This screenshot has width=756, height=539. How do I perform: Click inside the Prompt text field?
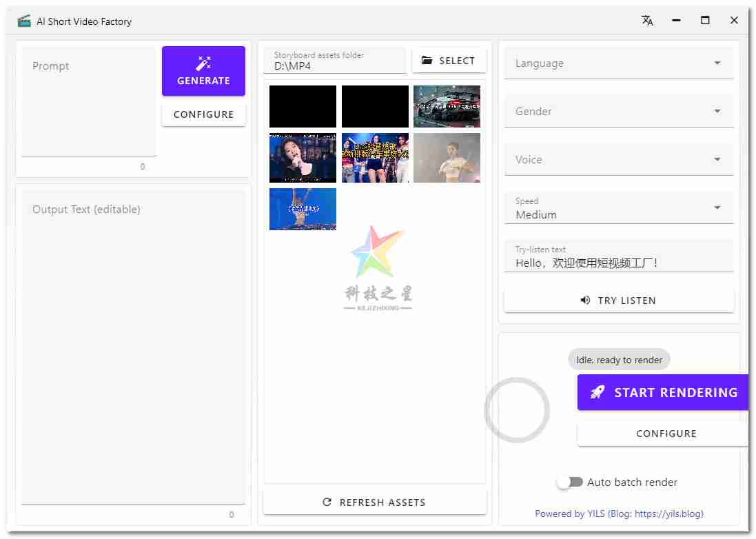coord(88,103)
